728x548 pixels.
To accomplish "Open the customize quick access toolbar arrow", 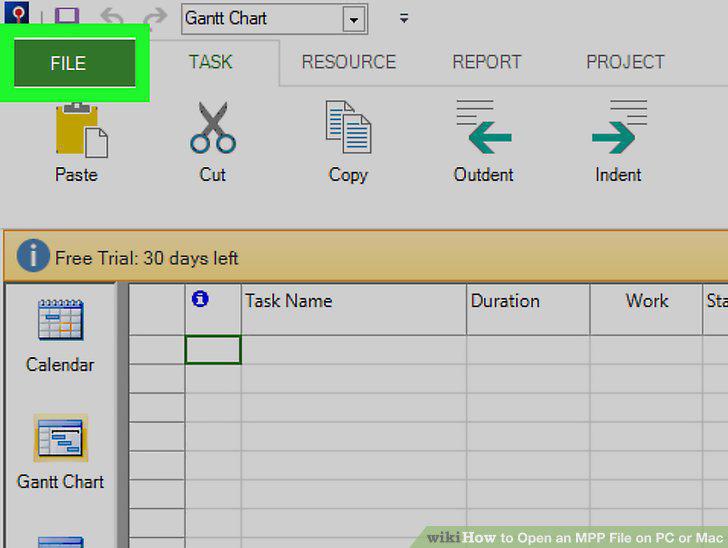I will [x=404, y=18].
